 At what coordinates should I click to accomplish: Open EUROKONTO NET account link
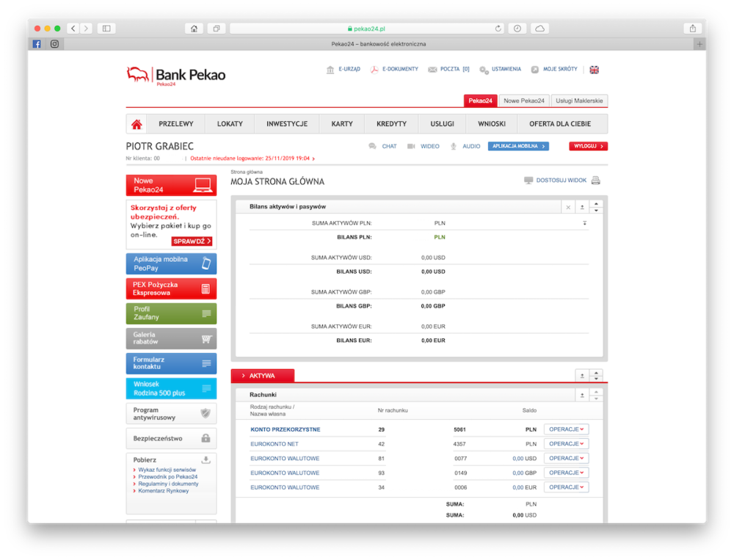tap(275, 444)
